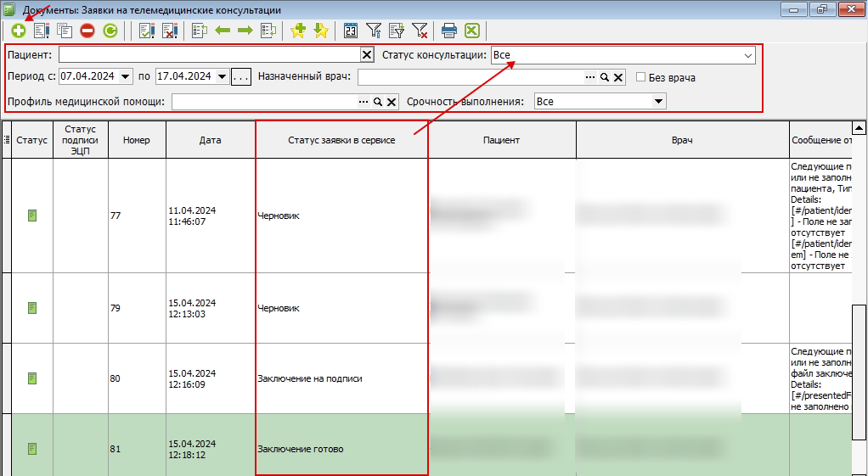Viewport: 868px width, 476px height.
Task: Clear the "Пациент" field with X button
Action: [367, 55]
